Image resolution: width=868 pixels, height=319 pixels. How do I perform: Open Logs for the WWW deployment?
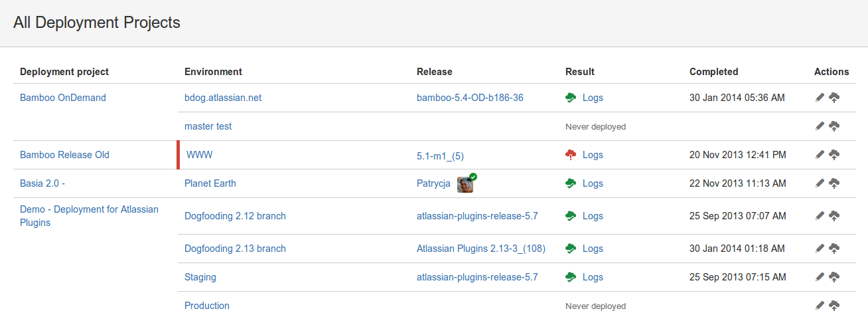tap(593, 155)
